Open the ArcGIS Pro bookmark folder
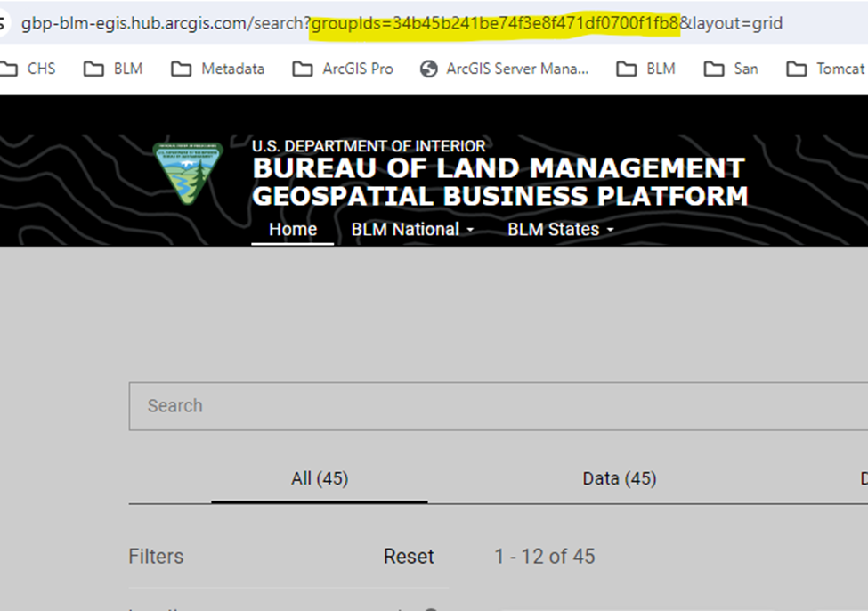868x611 pixels. point(343,69)
